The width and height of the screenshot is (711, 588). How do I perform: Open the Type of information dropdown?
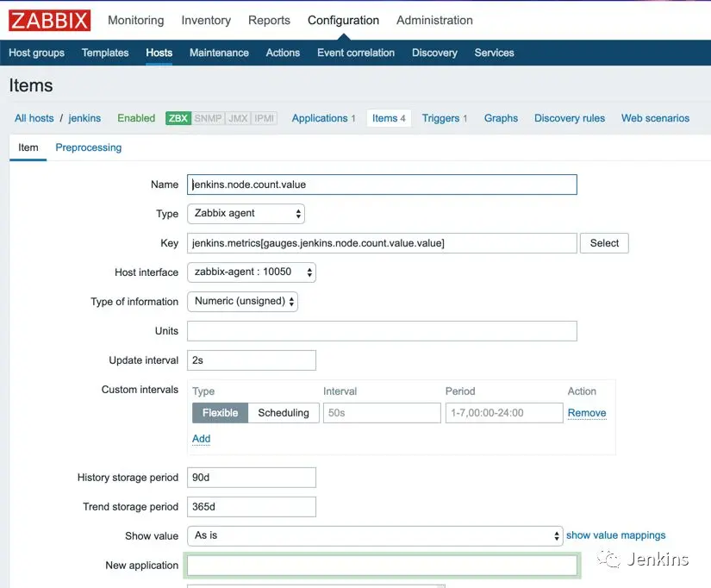242,302
